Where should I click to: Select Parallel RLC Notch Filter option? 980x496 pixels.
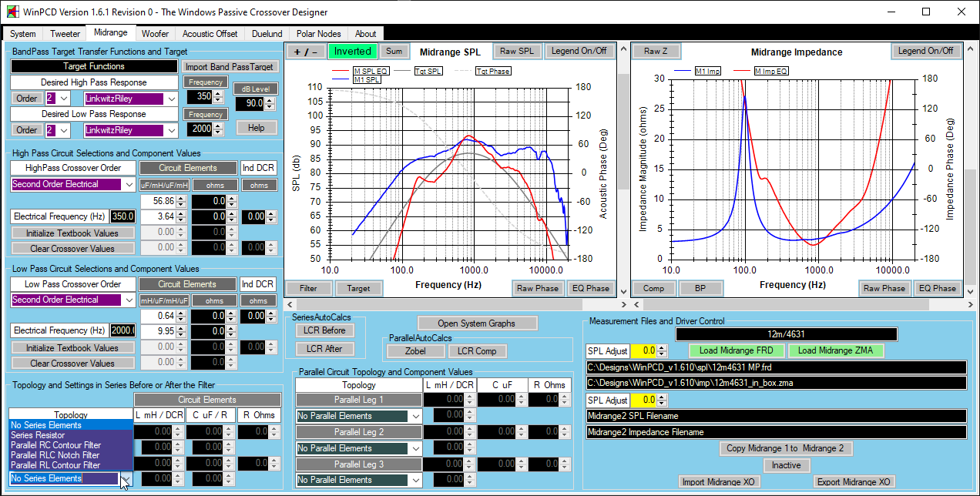pyautogui.click(x=55, y=455)
